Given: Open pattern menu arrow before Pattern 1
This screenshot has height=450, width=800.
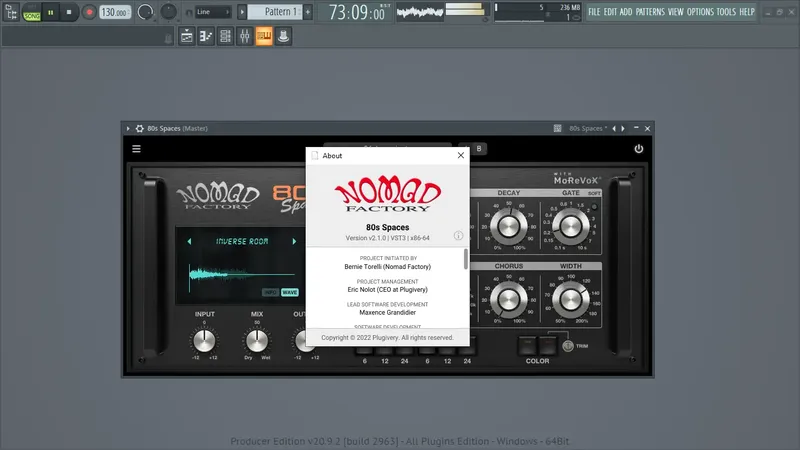Looking at the screenshot, I should pyautogui.click(x=242, y=12).
